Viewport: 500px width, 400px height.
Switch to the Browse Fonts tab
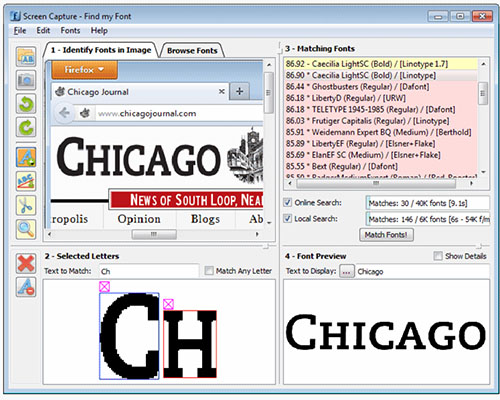[x=192, y=51]
